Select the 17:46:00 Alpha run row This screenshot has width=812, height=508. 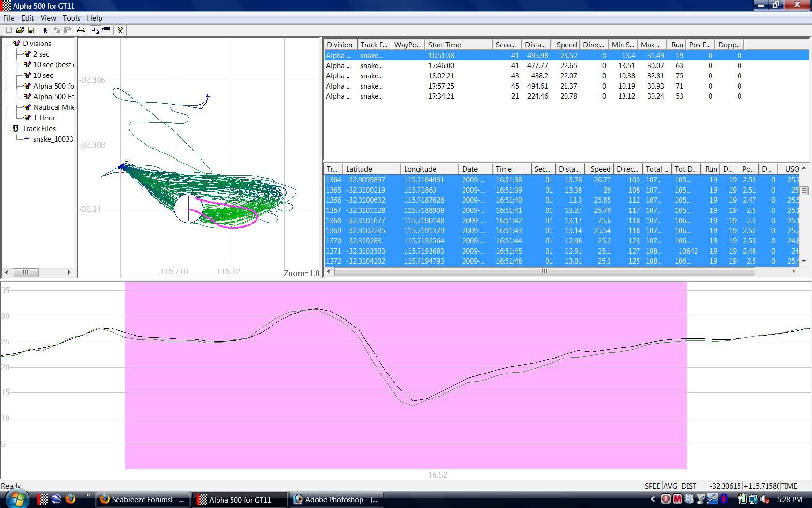coord(441,66)
